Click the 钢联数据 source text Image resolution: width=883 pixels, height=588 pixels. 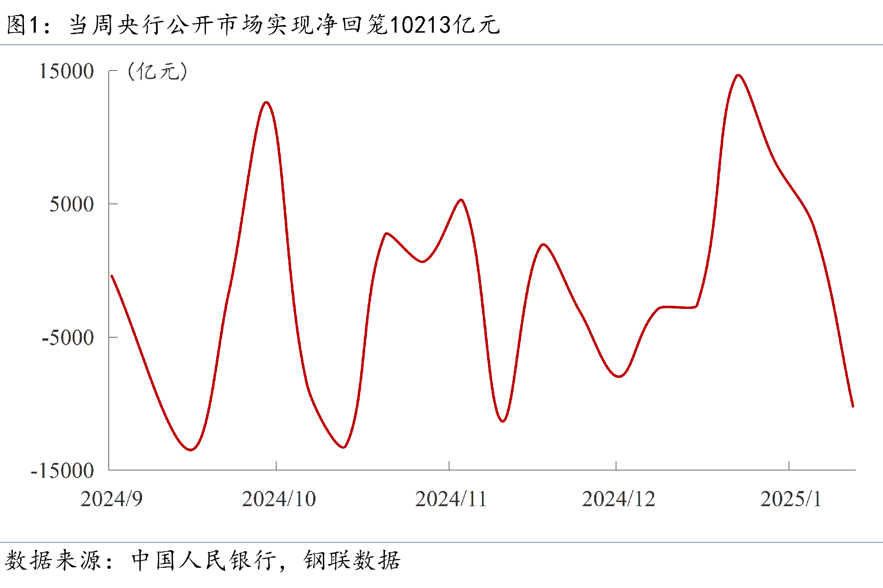point(352,560)
